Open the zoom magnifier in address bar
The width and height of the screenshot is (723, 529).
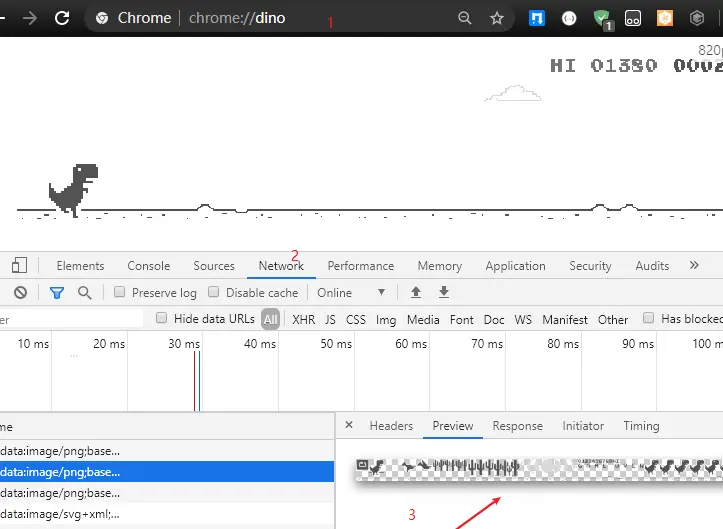coord(464,18)
